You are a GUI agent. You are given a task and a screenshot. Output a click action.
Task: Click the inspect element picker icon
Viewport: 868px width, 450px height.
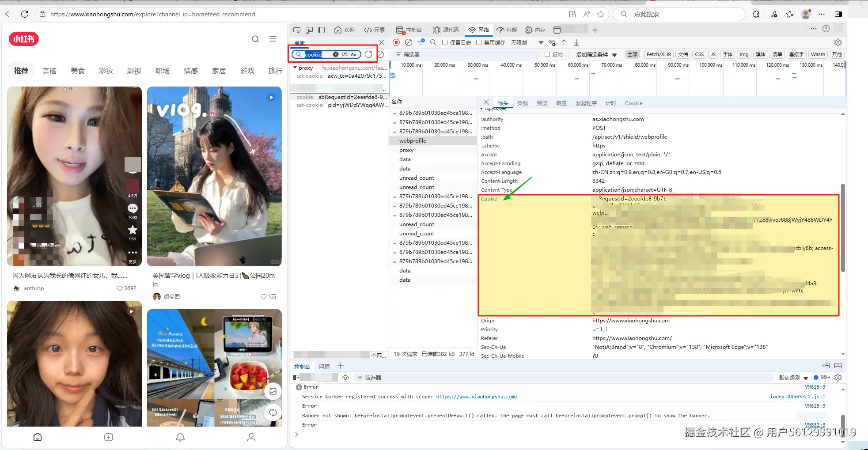297,30
